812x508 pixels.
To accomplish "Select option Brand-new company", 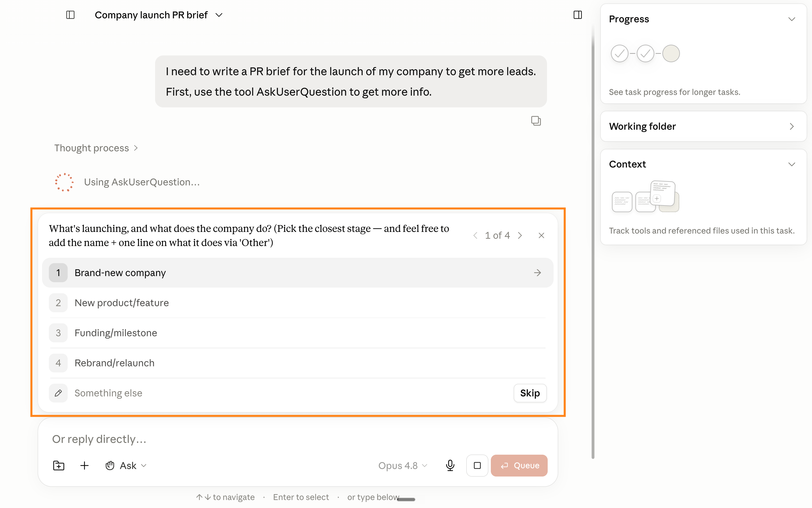I will (298, 273).
